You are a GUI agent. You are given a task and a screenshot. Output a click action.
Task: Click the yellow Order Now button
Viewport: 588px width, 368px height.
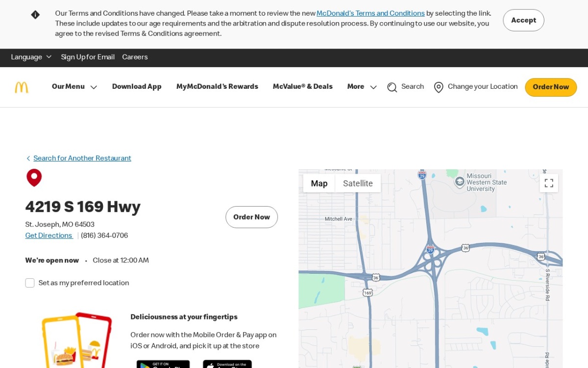click(x=551, y=87)
